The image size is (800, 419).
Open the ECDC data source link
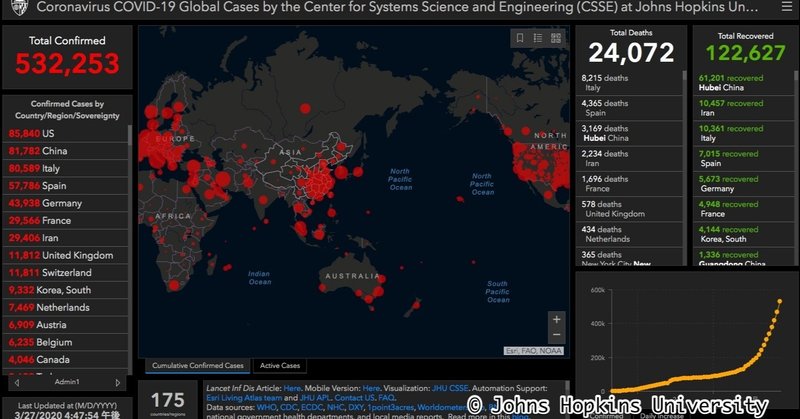[311, 407]
